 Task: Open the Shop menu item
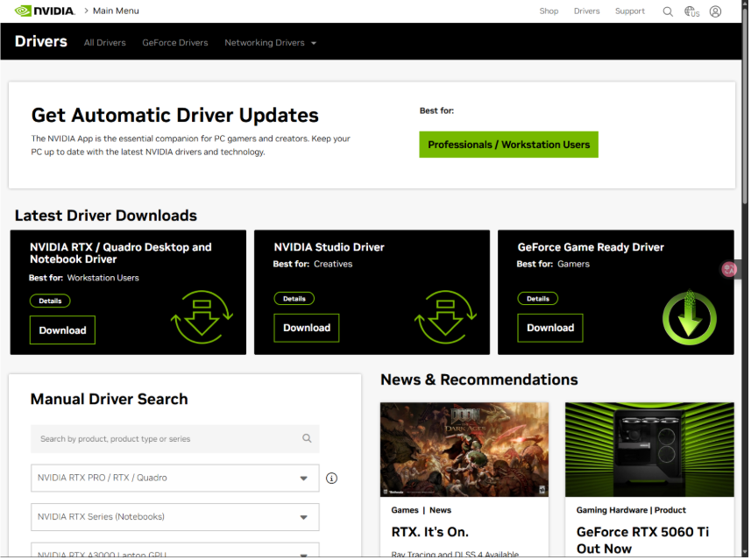(x=549, y=11)
